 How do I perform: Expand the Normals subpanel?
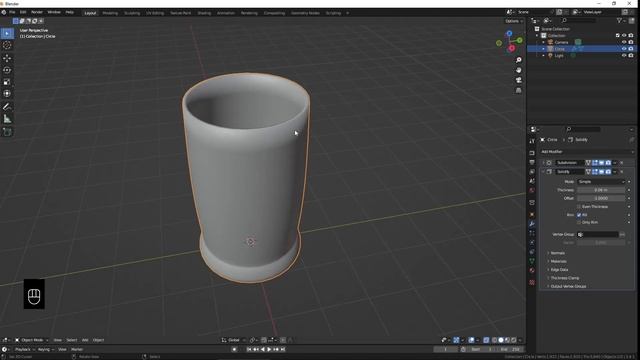558,253
